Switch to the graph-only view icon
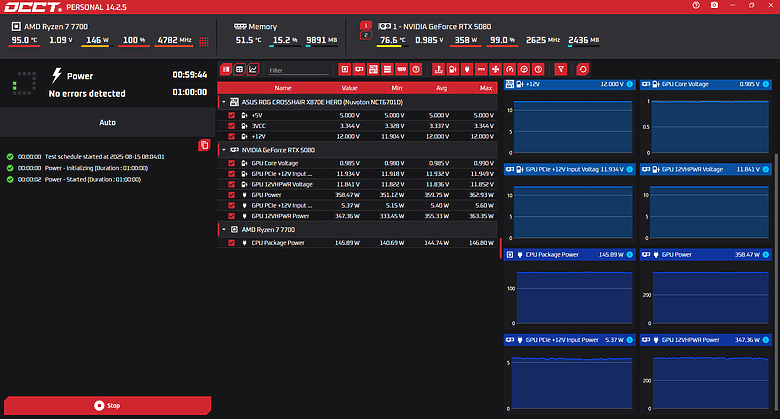The width and height of the screenshot is (780, 419). click(x=253, y=70)
